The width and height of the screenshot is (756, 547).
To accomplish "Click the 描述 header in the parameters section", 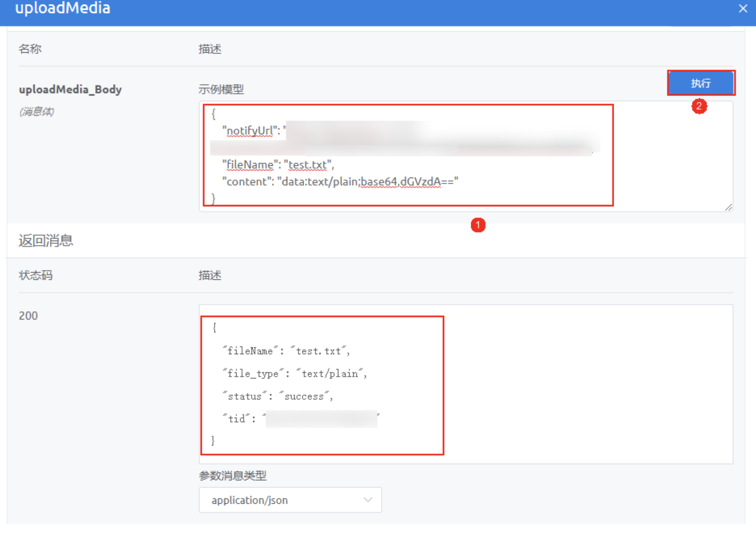I will click(210, 49).
